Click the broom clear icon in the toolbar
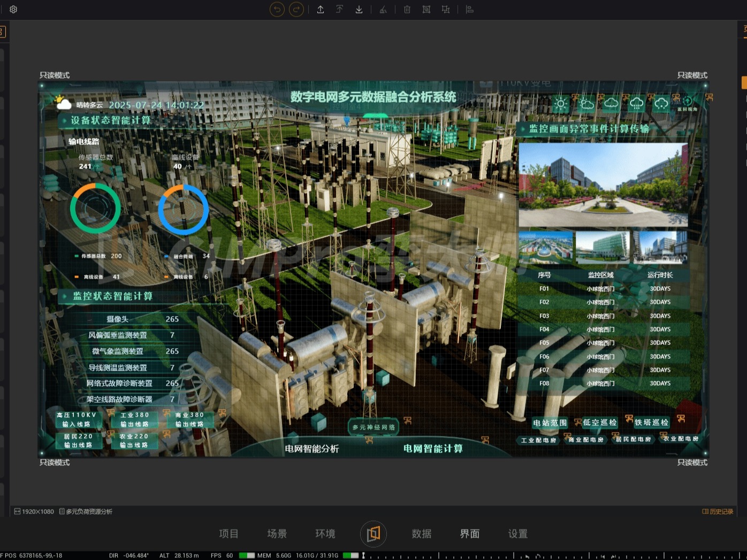747x560 pixels. coord(383,9)
